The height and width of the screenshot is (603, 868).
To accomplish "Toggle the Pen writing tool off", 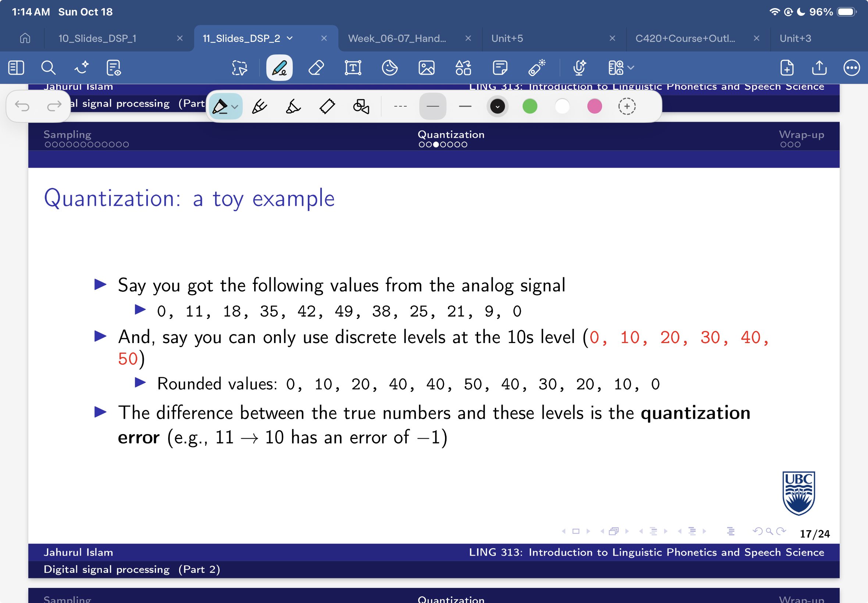I will click(x=279, y=68).
